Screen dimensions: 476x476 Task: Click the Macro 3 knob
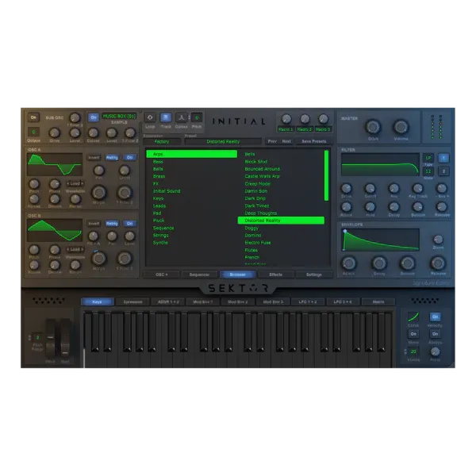(323, 119)
